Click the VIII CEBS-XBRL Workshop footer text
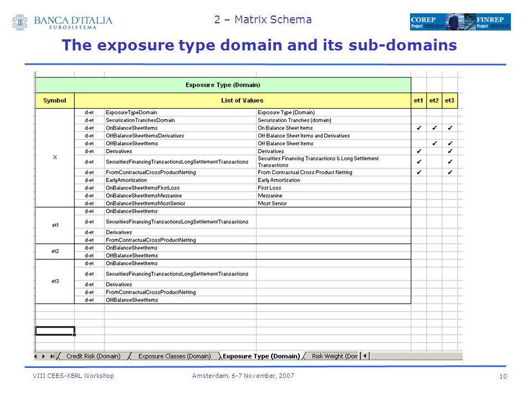 click(x=73, y=376)
